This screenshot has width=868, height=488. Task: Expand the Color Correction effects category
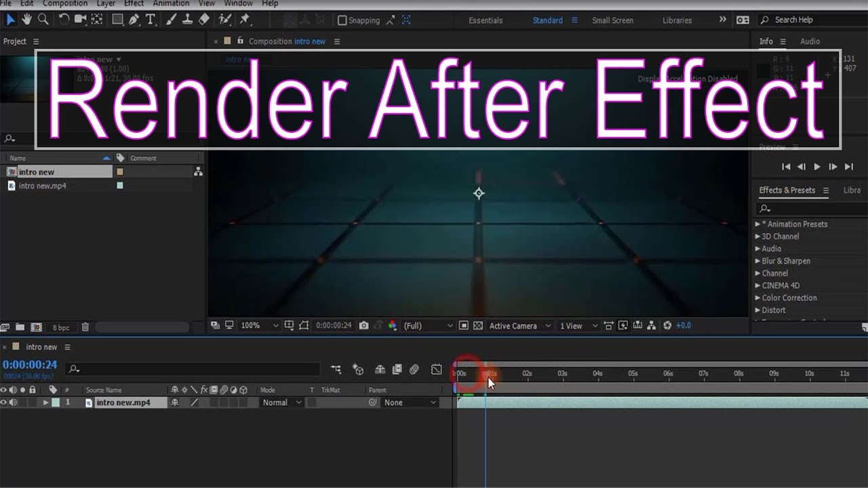[x=758, y=298]
